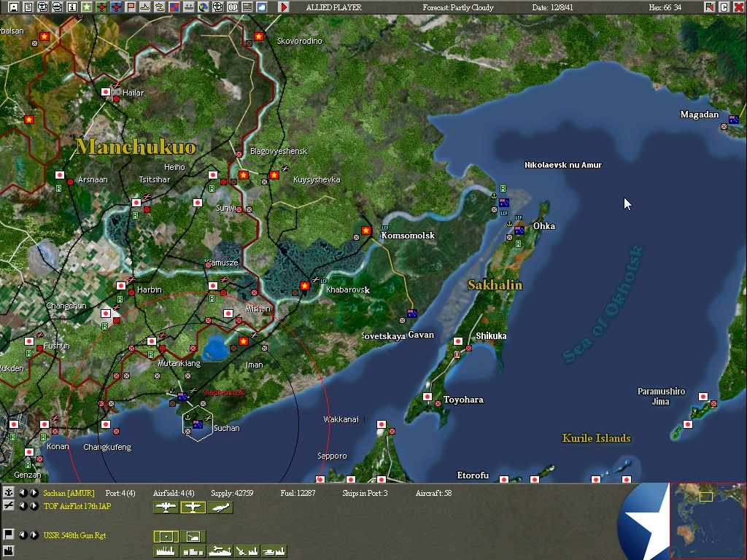Viewport: 747px width, 560px height.
Task: Click the 'i' information icon
Action: [x=72, y=7]
